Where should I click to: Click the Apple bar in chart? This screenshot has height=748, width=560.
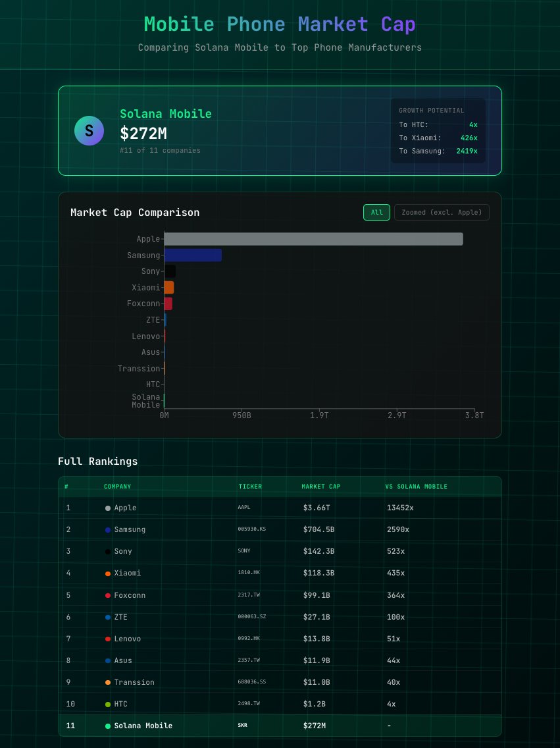pos(314,239)
